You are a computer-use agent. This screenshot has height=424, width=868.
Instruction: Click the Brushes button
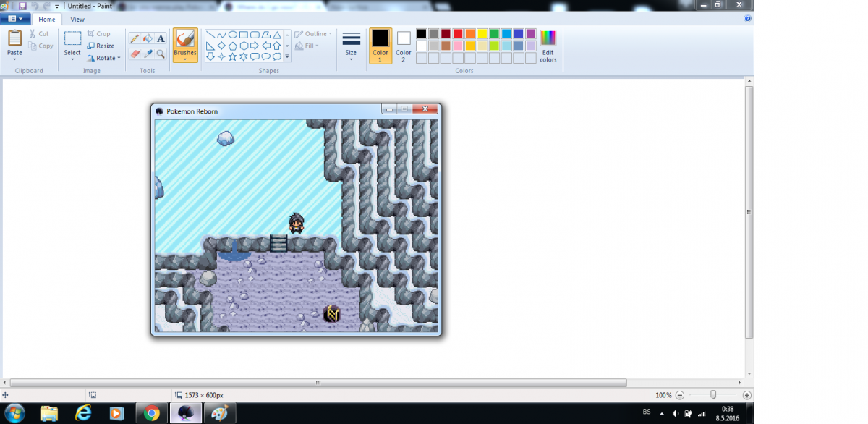185,45
